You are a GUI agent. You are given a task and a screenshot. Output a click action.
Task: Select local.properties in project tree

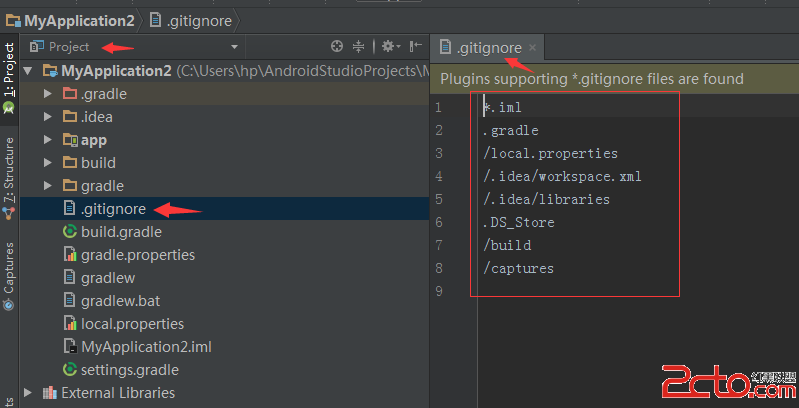[x=132, y=324]
